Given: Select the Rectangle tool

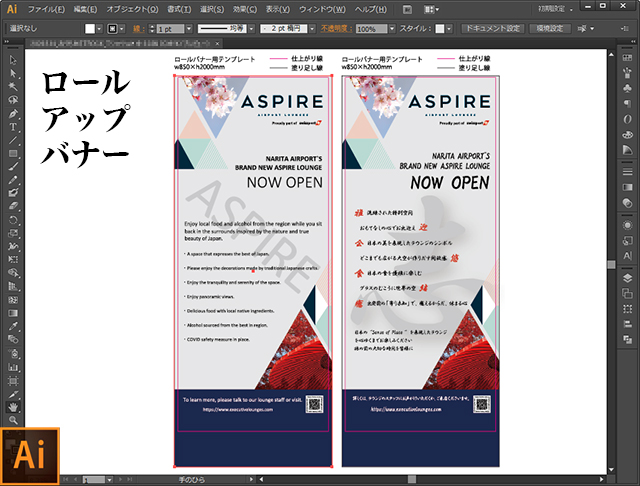Looking at the screenshot, I should (13, 153).
